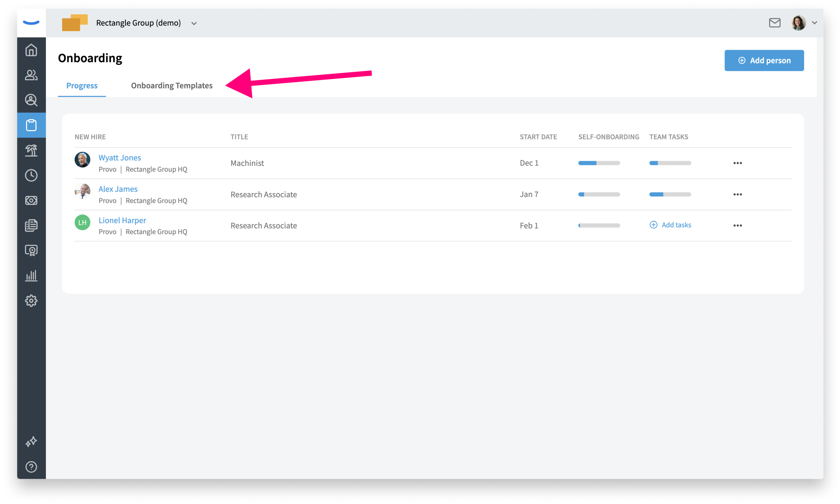Open the People icon in the sidebar
The width and height of the screenshot is (840, 504).
pyautogui.click(x=31, y=75)
